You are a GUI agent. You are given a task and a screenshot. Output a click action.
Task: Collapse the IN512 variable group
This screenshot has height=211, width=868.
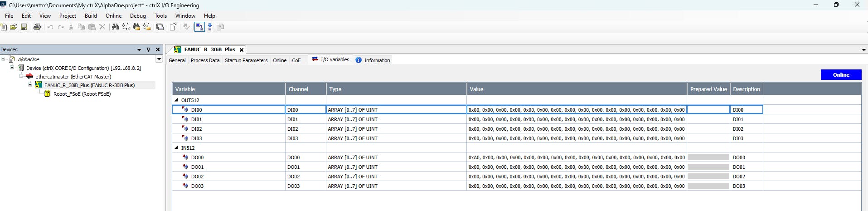(176, 148)
